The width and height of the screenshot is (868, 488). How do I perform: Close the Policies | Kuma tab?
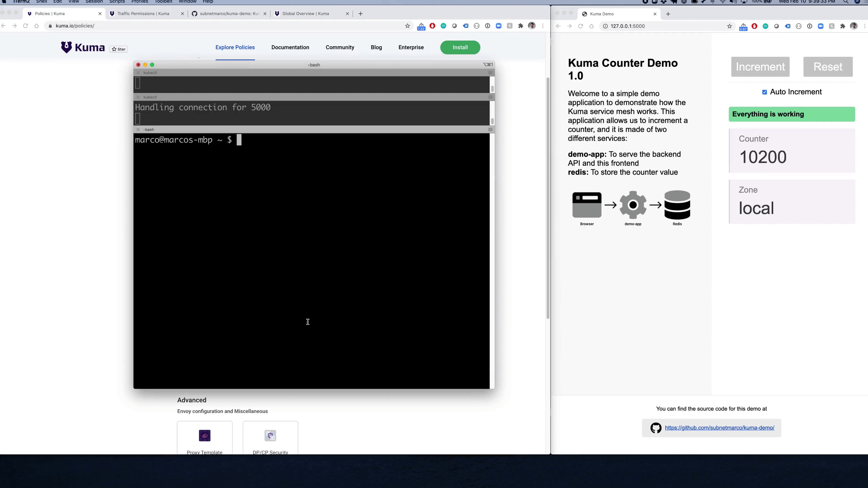100,14
